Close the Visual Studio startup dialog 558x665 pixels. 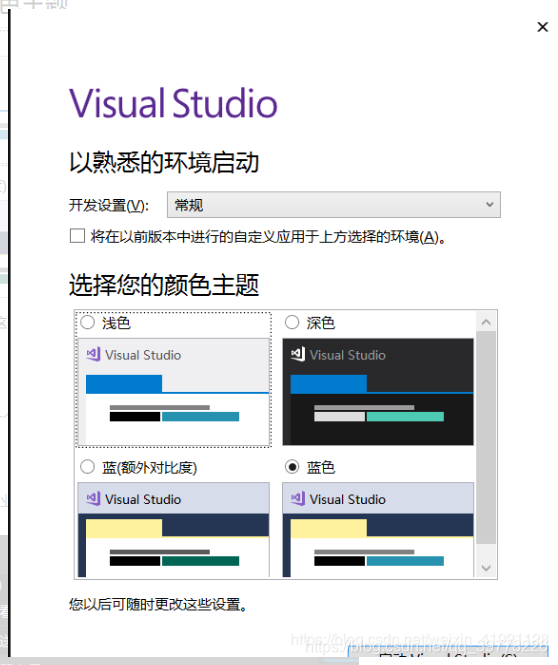click(542, 27)
